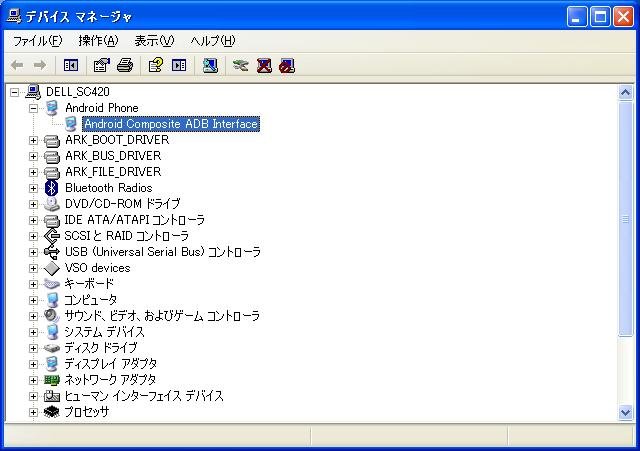640x451 pixels.
Task: Open the 操作(A) menu
Action: click(x=98, y=41)
